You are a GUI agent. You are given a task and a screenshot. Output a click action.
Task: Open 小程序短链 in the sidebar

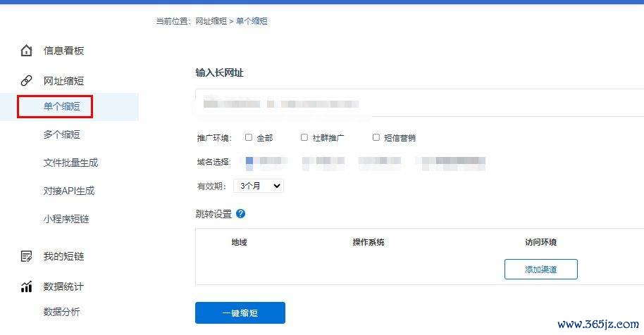[66, 219]
